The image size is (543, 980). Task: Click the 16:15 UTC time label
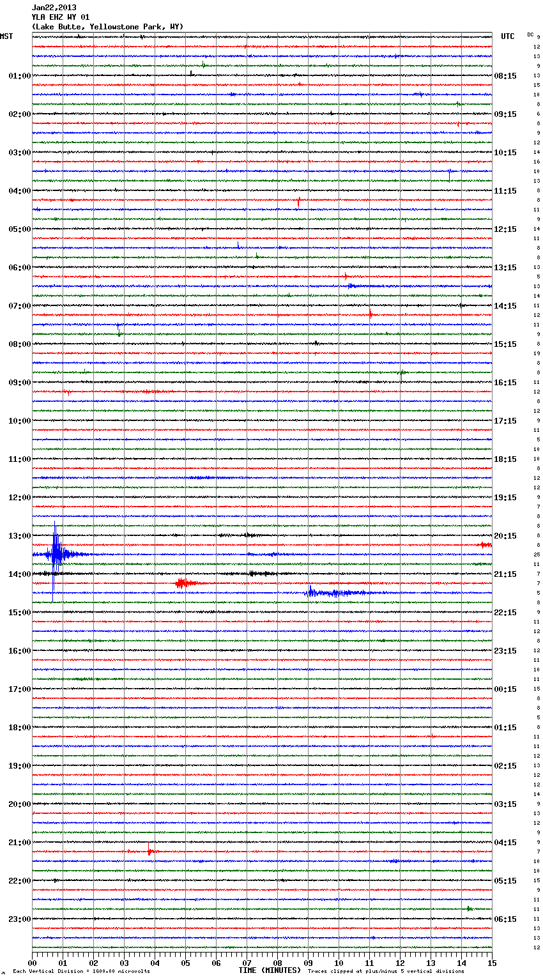505,383
